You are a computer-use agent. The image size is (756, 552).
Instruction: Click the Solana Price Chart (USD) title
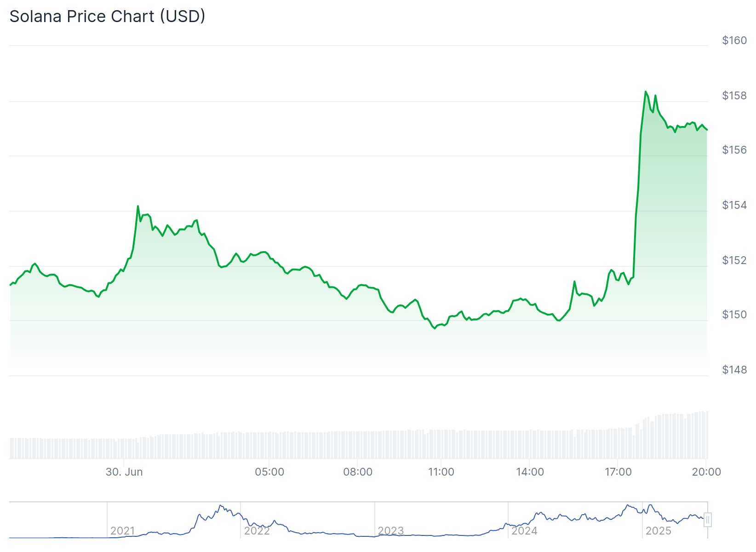(107, 17)
